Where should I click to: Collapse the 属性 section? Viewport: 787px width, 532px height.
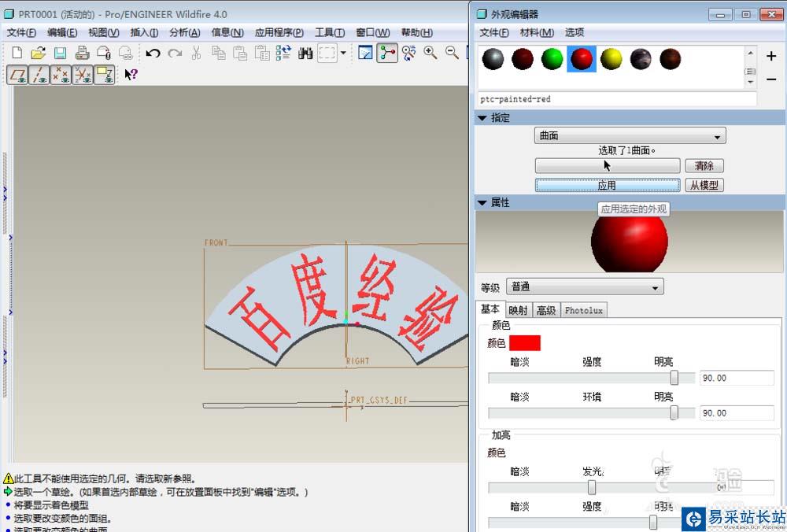click(x=482, y=202)
